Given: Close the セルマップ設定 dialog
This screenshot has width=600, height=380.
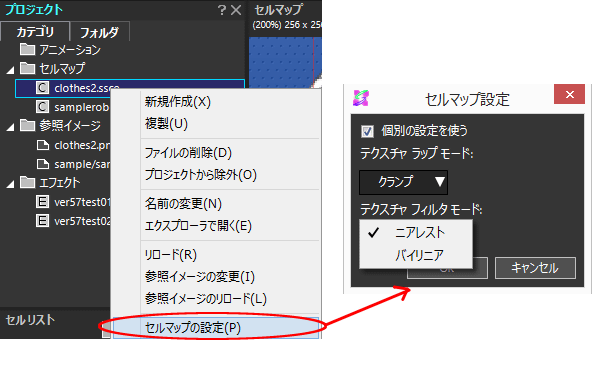Looking at the screenshot, I should point(569,94).
